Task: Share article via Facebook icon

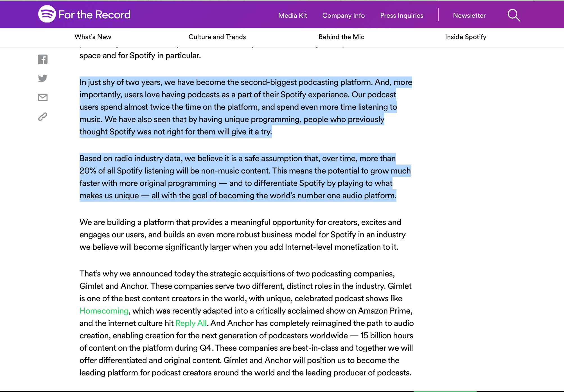Action: (43, 59)
